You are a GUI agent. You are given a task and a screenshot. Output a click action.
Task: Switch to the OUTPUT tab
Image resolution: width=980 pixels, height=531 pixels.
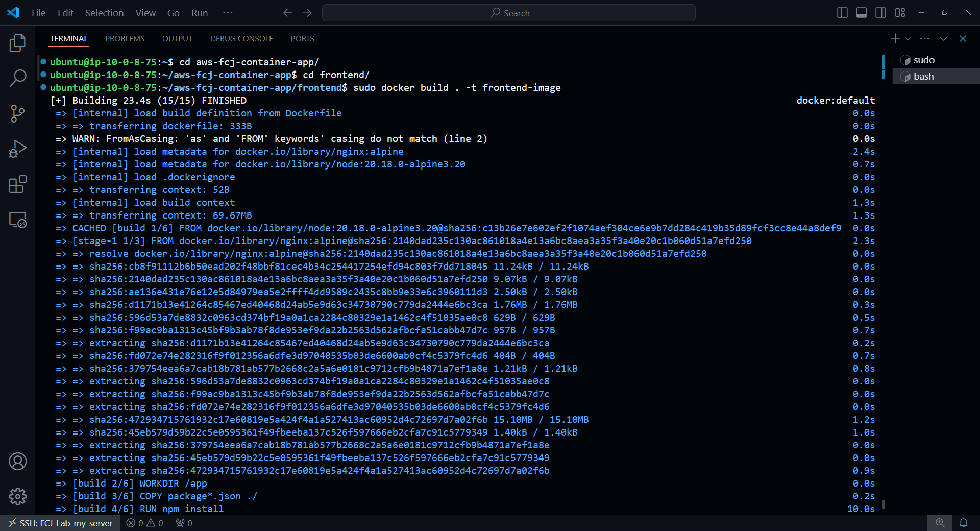pyautogui.click(x=177, y=39)
